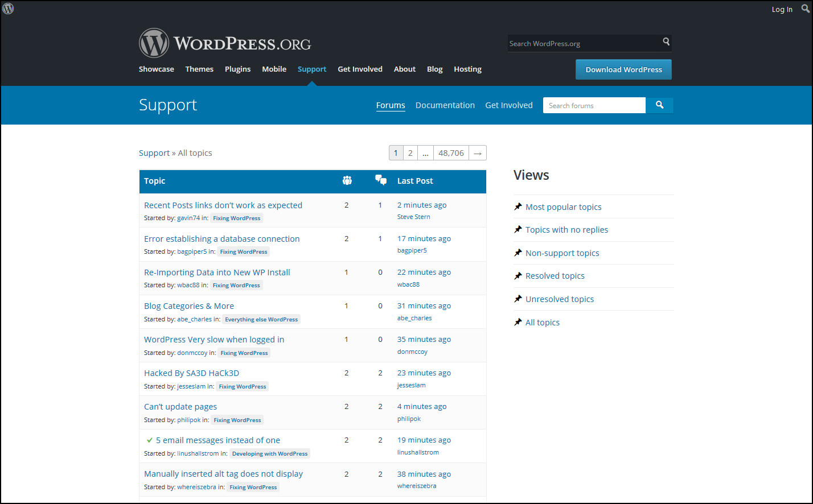The image size is (813, 504).
Task: Open the About menu item
Action: [405, 69]
